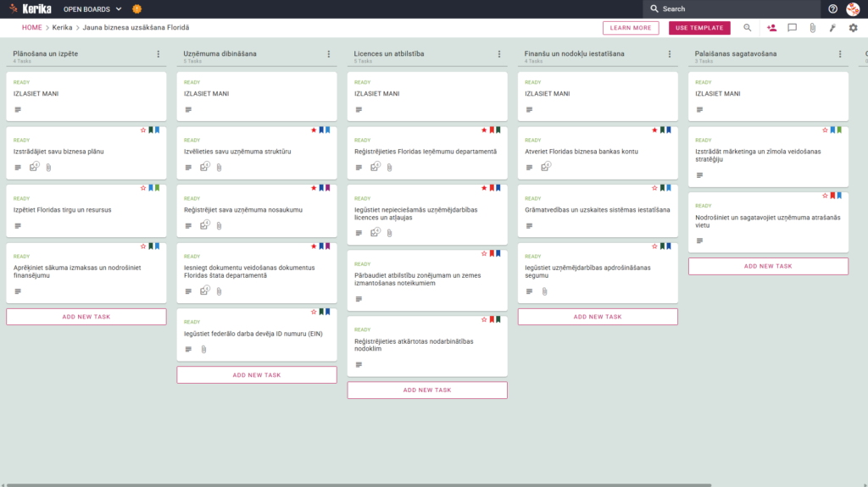868x487 pixels.
Task: Open attachment icon on EIN task card
Action: pyautogui.click(x=203, y=349)
